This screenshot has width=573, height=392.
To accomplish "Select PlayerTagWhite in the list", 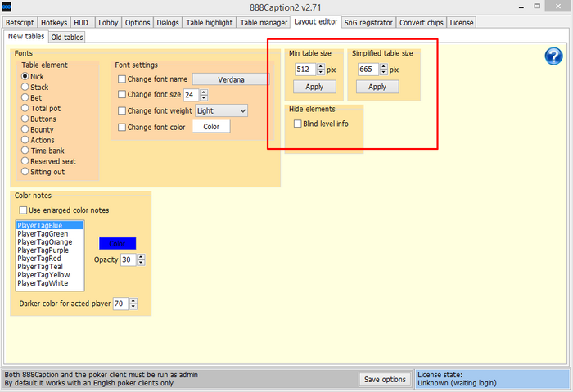I will pos(50,283).
